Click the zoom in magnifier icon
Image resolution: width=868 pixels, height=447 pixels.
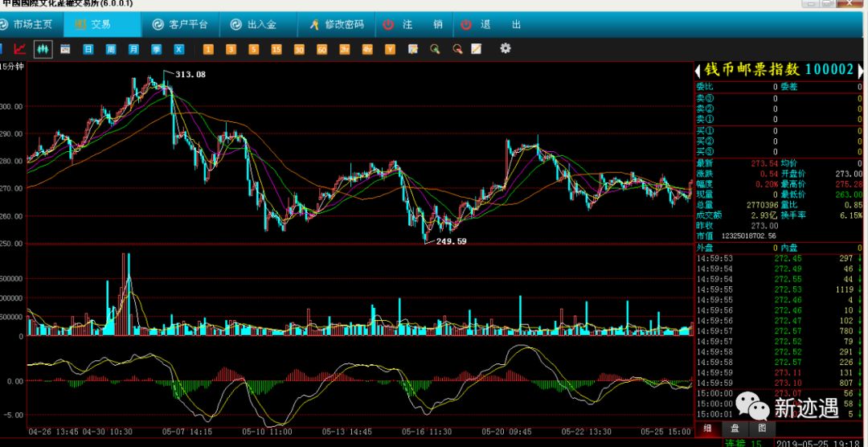pyautogui.click(x=435, y=49)
